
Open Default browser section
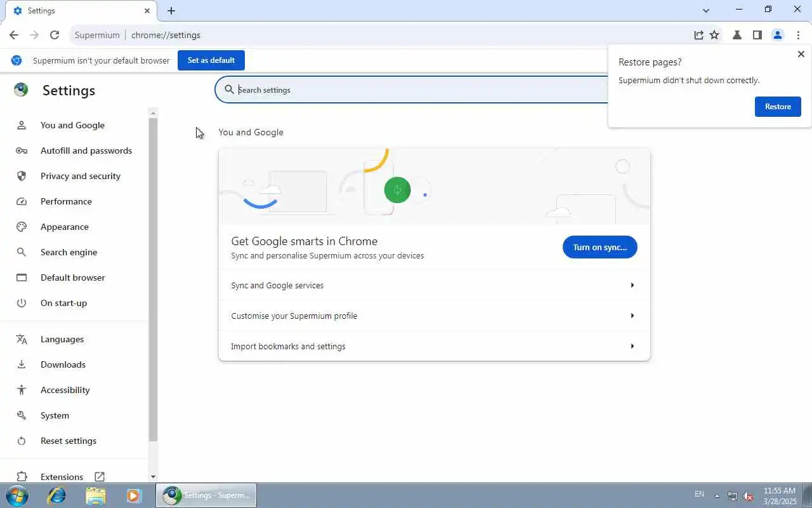pos(73,277)
